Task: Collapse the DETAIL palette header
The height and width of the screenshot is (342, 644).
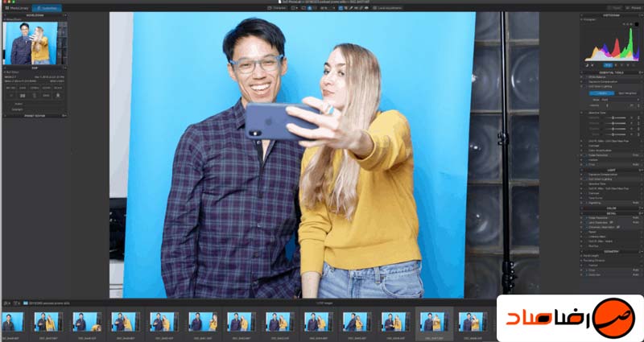Action: click(x=611, y=213)
